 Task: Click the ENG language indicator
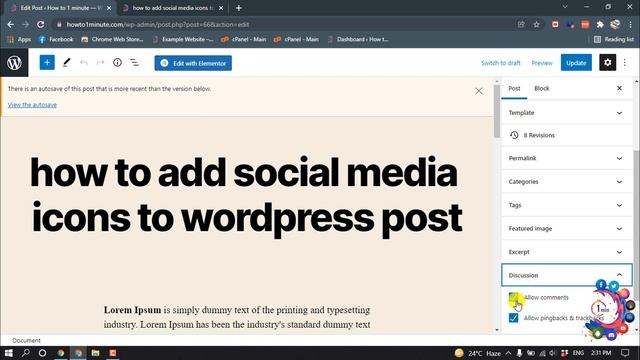578,353
